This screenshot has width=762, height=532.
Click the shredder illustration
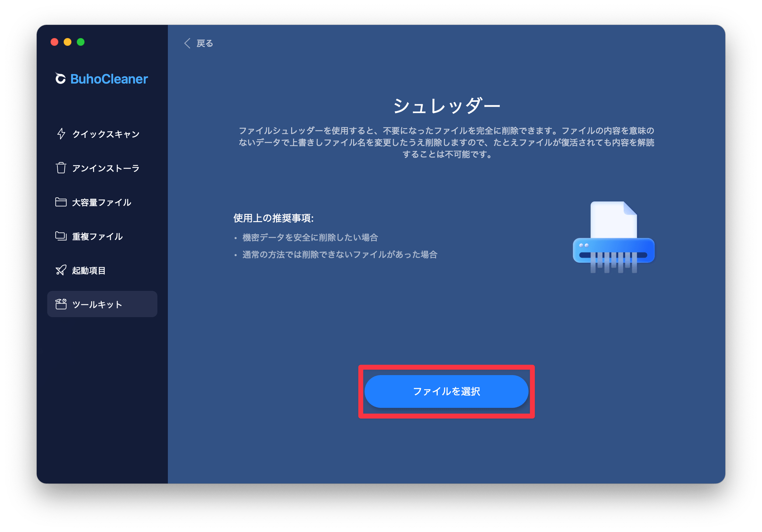coord(614,237)
